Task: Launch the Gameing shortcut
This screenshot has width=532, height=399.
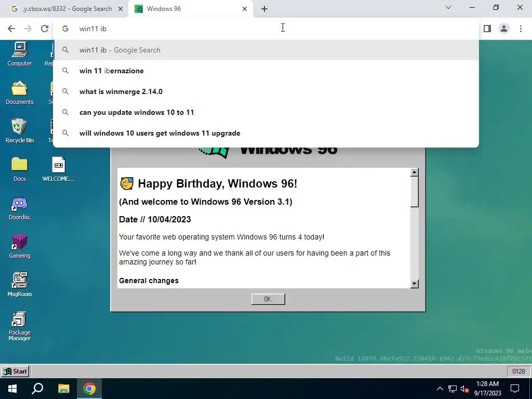Action: click(19, 246)
